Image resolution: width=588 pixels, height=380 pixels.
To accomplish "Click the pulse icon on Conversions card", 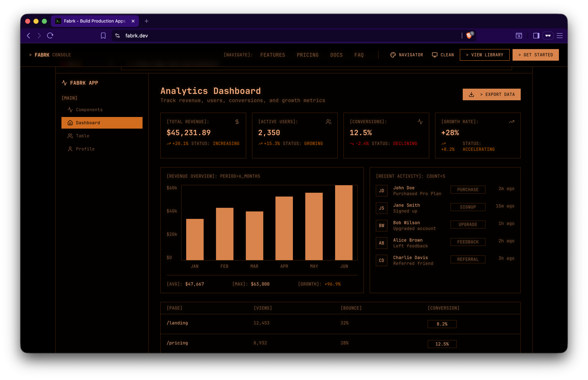I will coord(420,122).
